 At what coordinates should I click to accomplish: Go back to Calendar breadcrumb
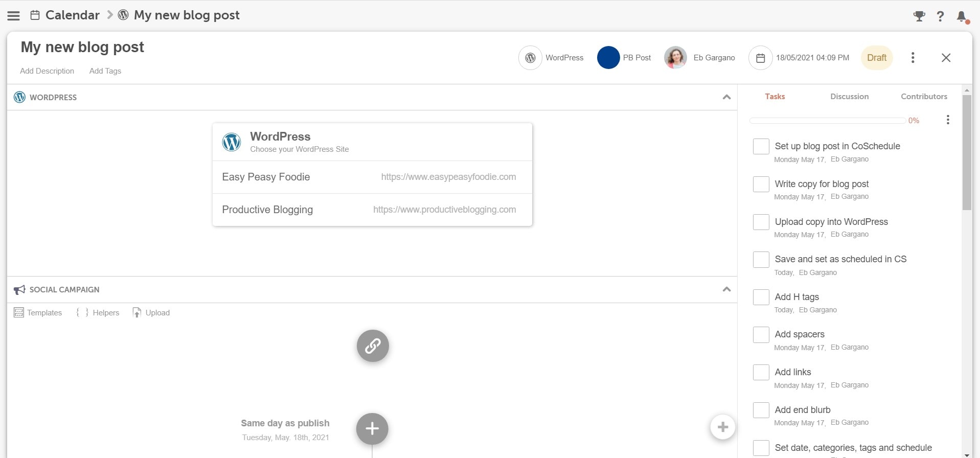[72, 15]
